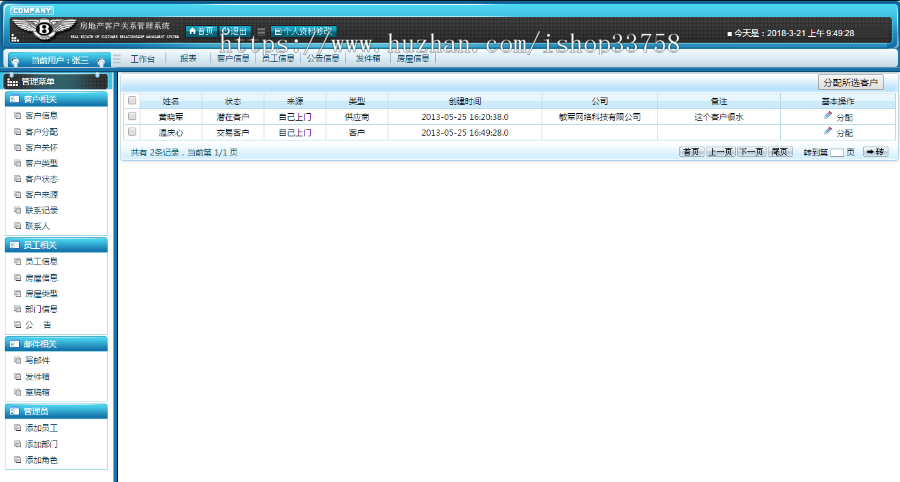Click the 交易客户 status cell

click(x=232, y=133)
